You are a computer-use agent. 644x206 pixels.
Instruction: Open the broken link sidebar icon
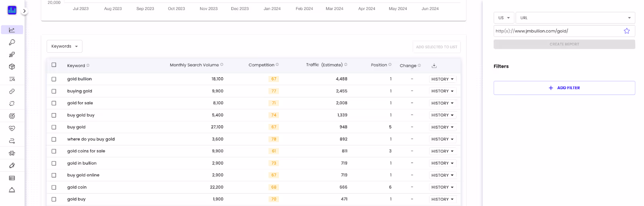click(12, 103)
